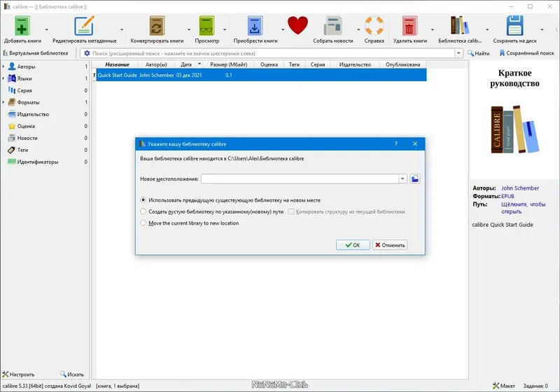Open Виртуальная библиотека button

pyautogui.click(x=36, y=53)
